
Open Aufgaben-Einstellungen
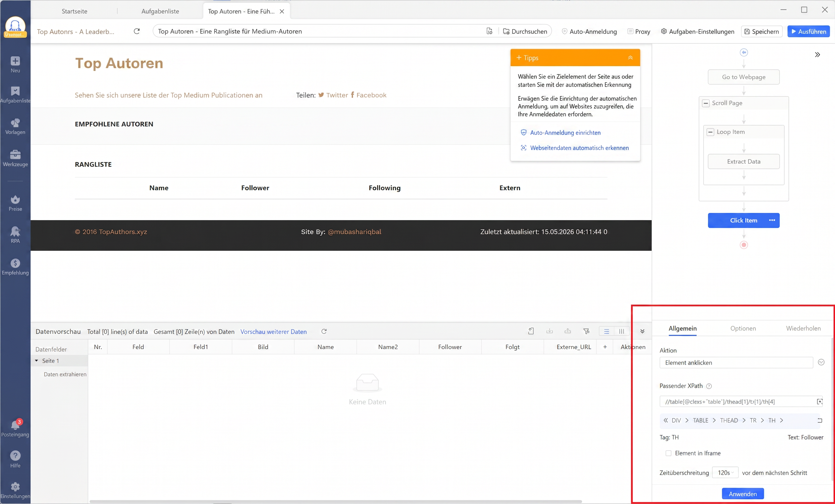tap(697, 31)
